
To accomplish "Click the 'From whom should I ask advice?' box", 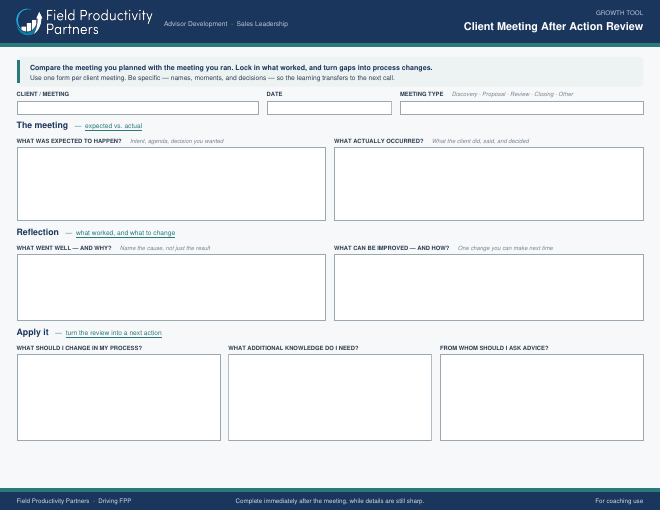I will [x=542, y=397].
